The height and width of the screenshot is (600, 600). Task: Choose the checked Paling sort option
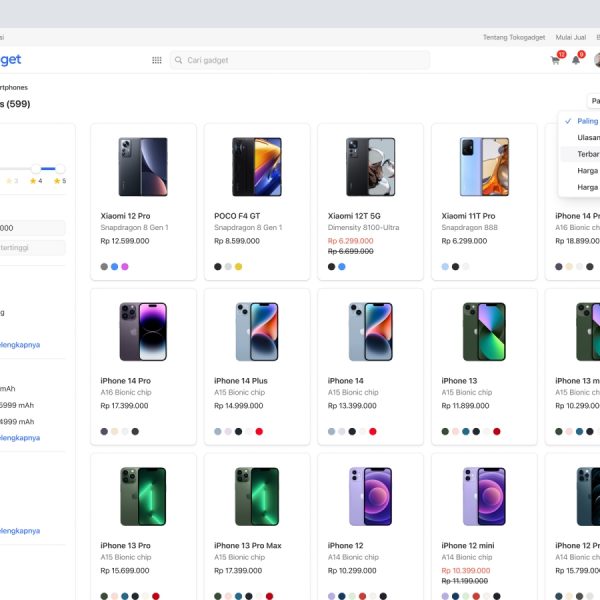580,121
